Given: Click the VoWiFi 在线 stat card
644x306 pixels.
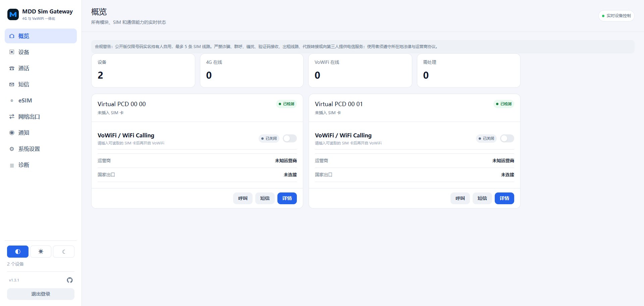Looking at the screenshot, I should click(x=360, y=71).
